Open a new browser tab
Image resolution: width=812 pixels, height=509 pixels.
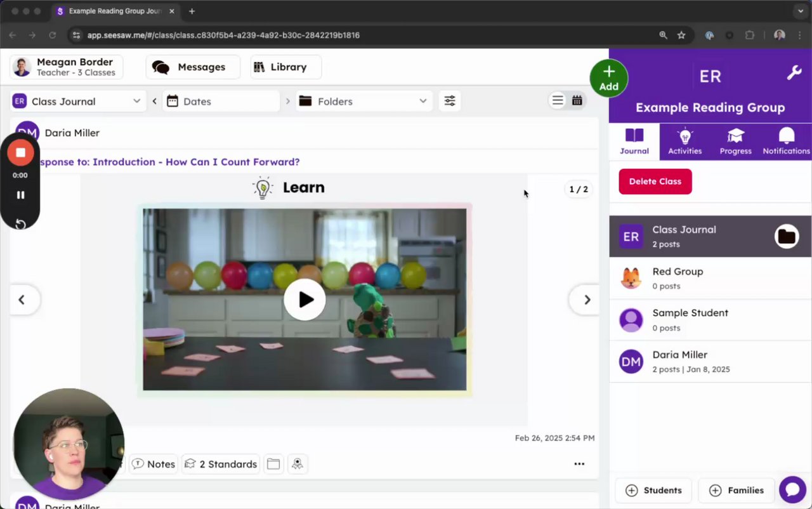(x=192, y=11)
